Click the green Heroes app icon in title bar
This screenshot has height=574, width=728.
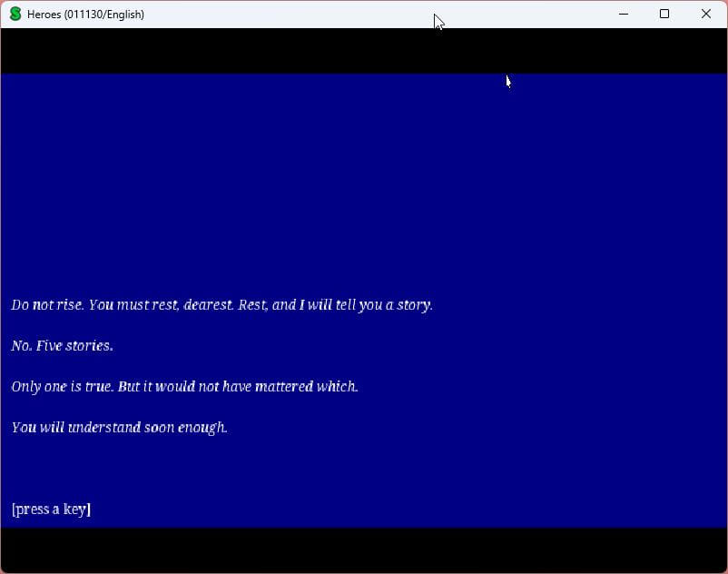point(15,14)
